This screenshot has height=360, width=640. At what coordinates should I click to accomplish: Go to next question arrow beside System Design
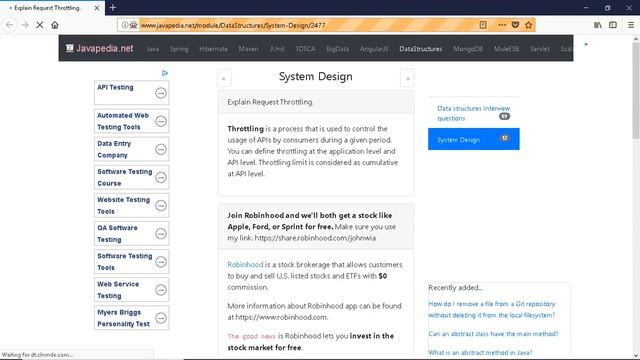pos(407,78)
